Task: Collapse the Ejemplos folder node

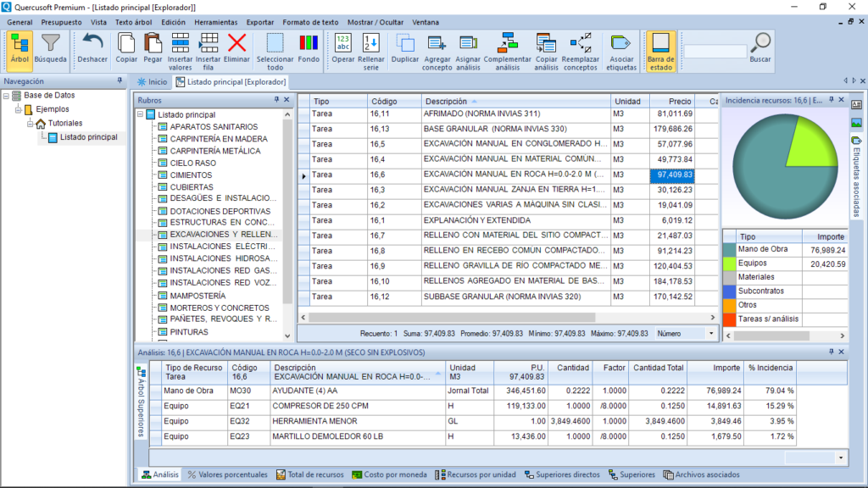Action: point(19,109)
